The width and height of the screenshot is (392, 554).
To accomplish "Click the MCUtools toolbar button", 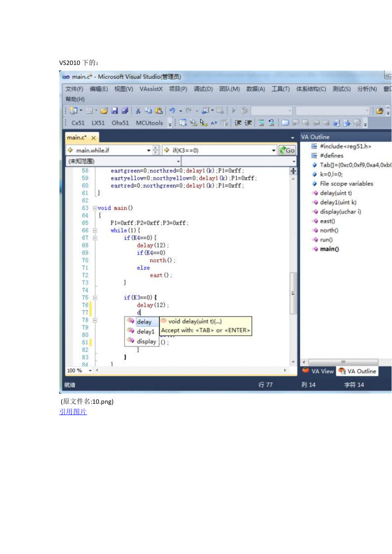I will (x=149, y=123).
